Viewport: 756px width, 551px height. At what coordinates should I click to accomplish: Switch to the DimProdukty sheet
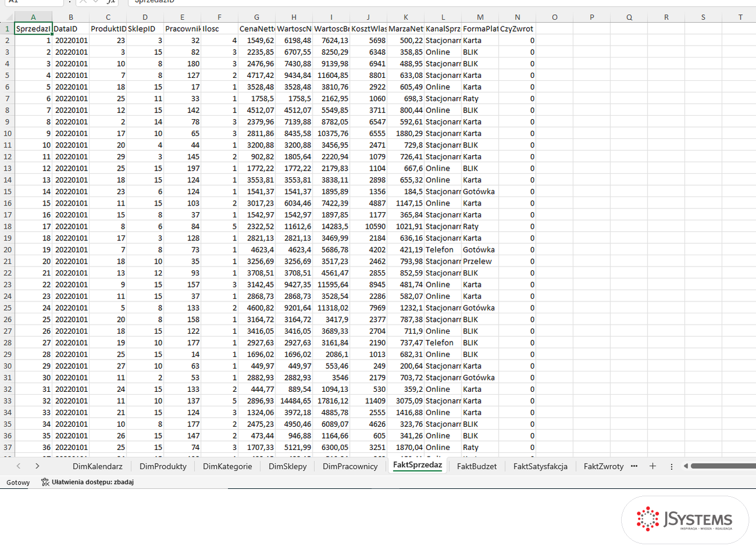tap(163, 466)
